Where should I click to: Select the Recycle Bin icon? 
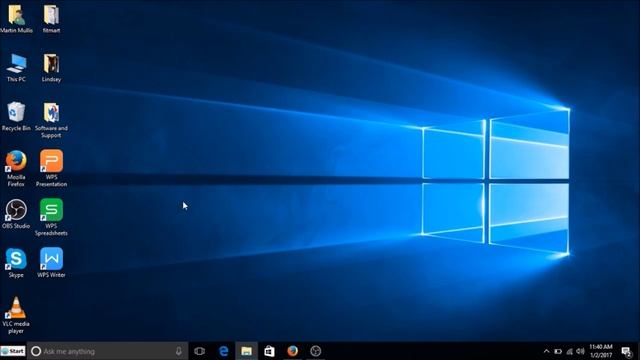(x=16, y=116)
